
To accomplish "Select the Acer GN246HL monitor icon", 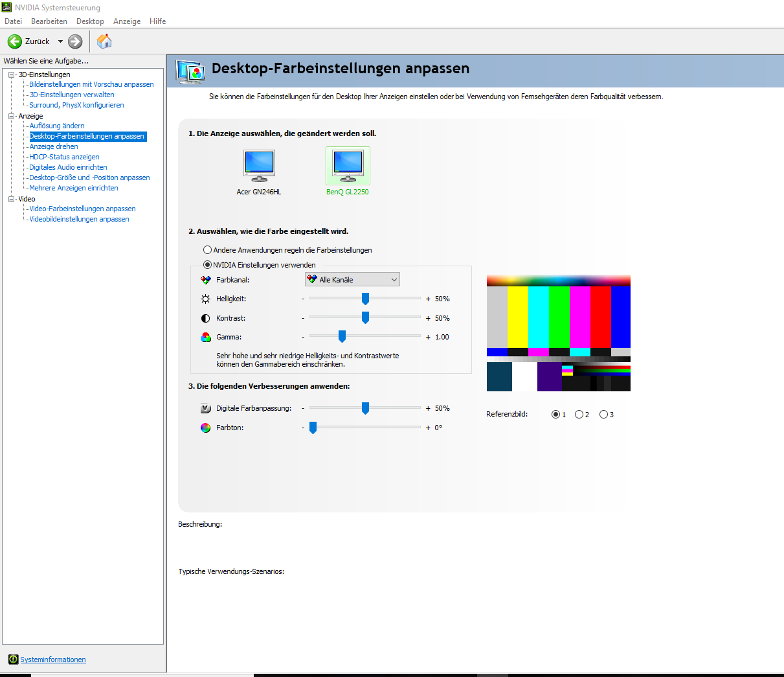I will coord(259,166).
